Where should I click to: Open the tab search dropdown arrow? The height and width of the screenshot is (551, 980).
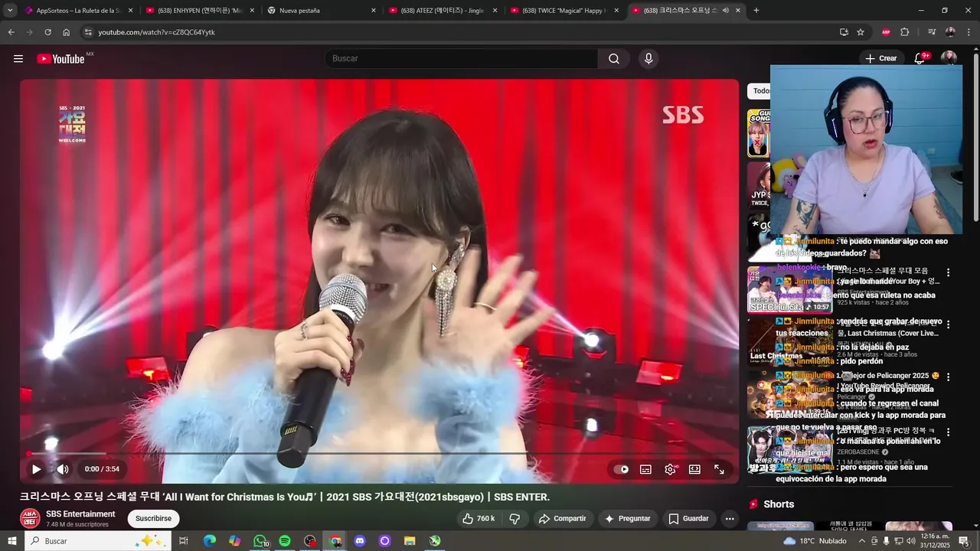point(10,11)
